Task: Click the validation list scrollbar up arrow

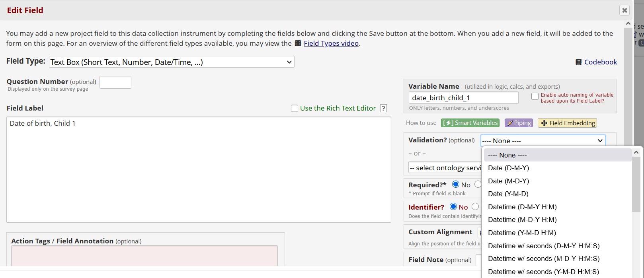Action: coord(636,152)
